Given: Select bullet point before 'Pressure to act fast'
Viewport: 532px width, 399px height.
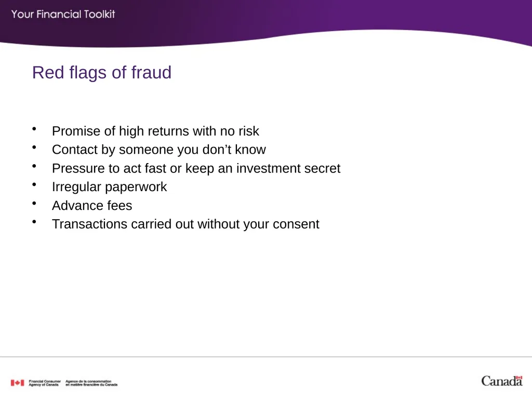Looking at the screenshot, I should tap(34, 166).
